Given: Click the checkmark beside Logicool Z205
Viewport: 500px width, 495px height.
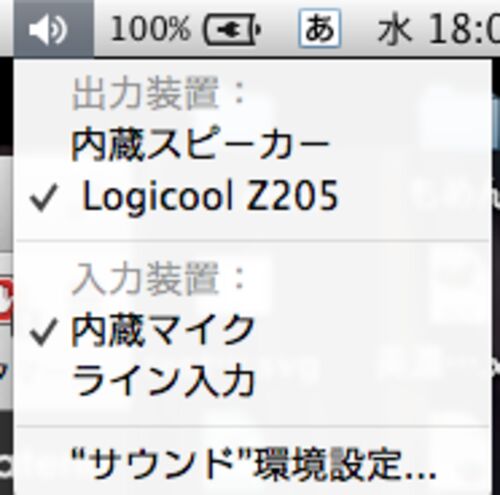Looking at the screenshot, I should click(x=43, y=198).
